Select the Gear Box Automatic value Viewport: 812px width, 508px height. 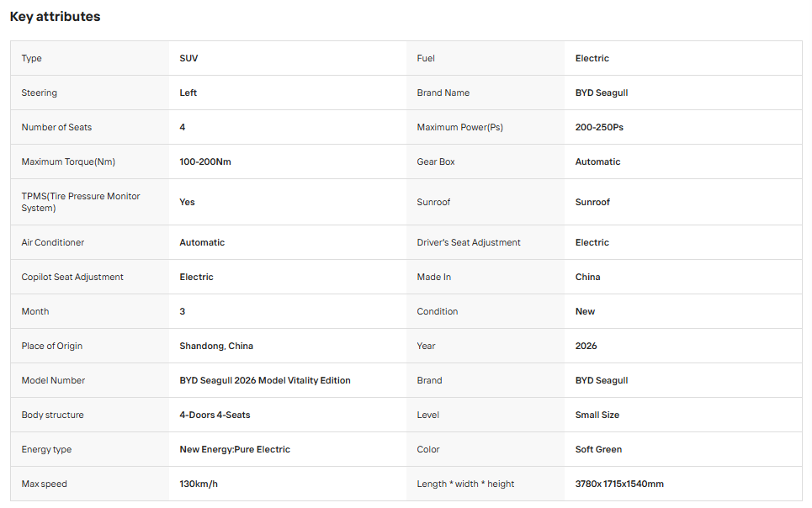click(597, 161)
